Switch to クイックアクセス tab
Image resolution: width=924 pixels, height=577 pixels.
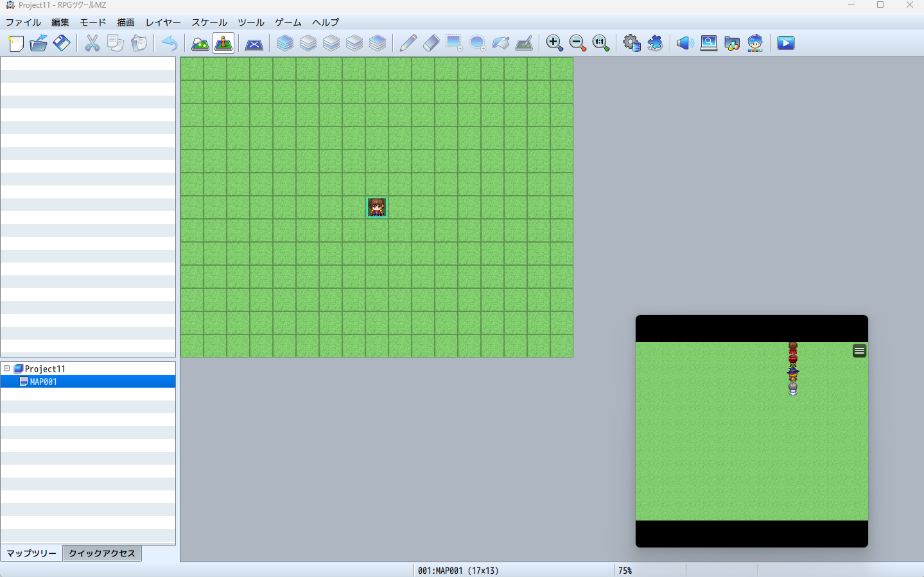pos(102,553)
